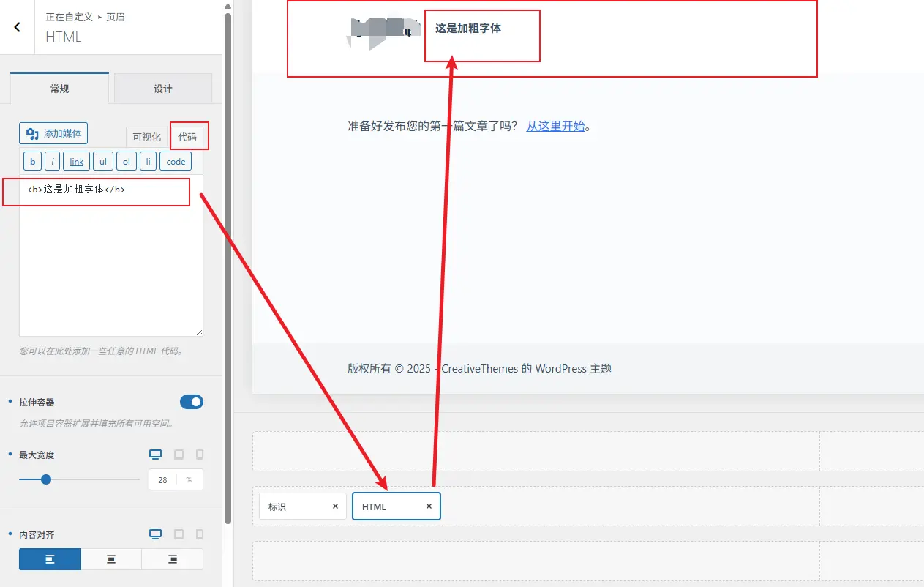
Task: Remove the 标识 item with its × button
Action: (x=334, y=506)
